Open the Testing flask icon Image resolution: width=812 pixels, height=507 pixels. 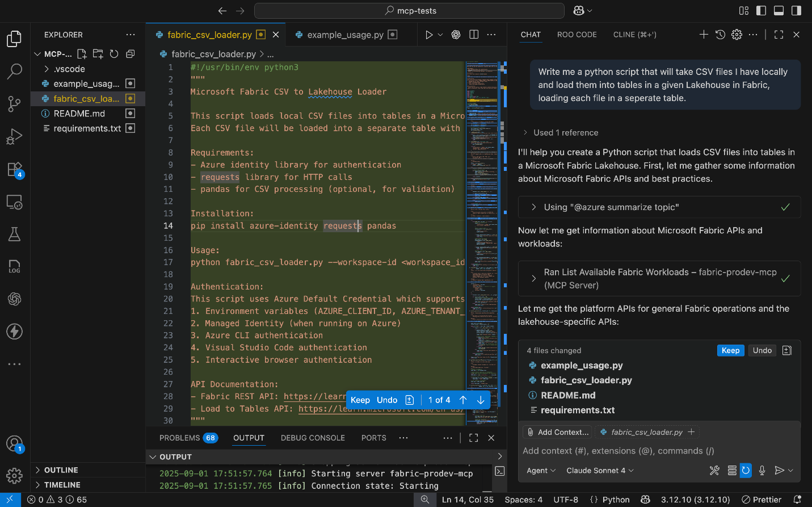click(x=14, y=234)
